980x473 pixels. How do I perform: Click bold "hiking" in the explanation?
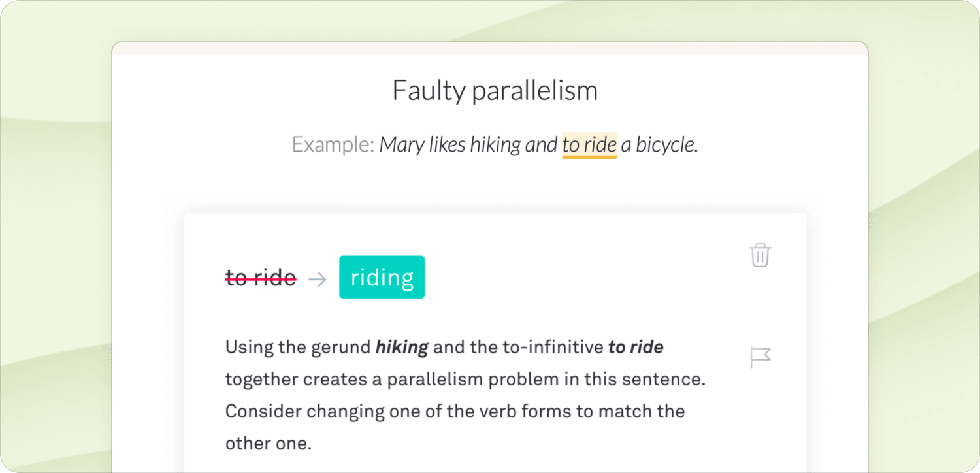pos(401,348)
